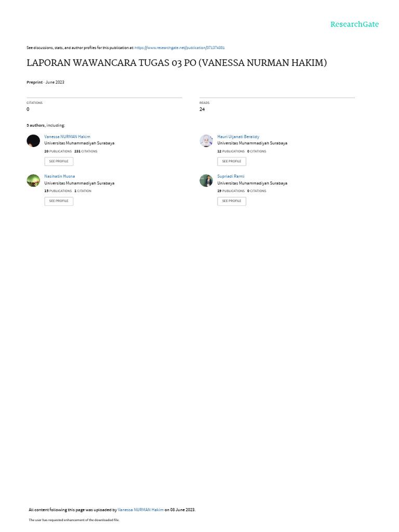Open uploader Vanessa NURMAN Hakim link at bottom
The height and width of the screenshot is (532, 399).
click(140, 510)
